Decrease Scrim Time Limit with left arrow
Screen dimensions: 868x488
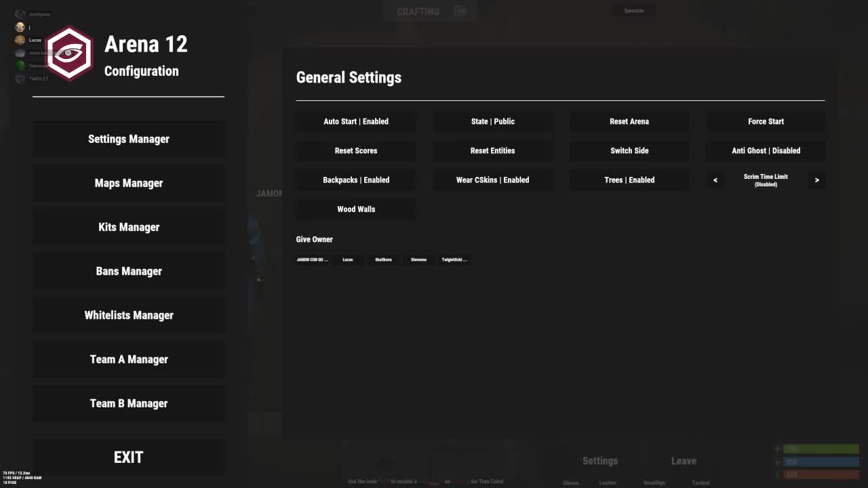tap(715, 180)
